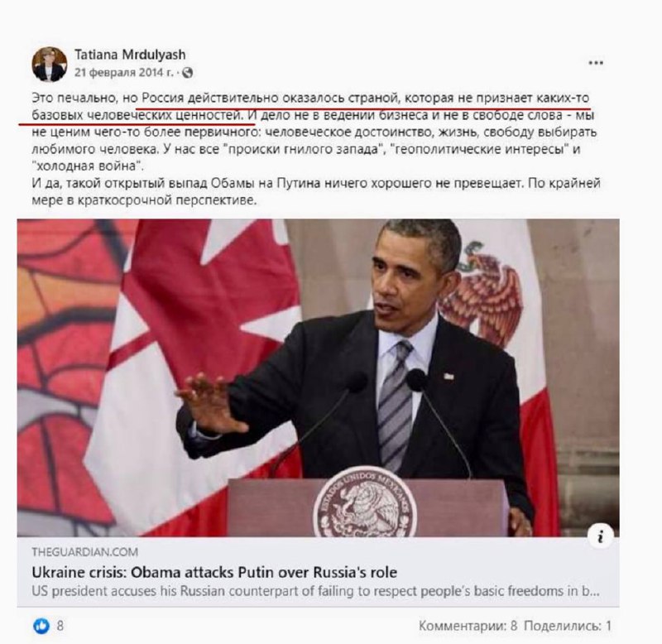Viewport: 662px width, 644px height.
Task: Open the Guardian headline about the Ukraine crisis
Action: click(x=214, y=572)
